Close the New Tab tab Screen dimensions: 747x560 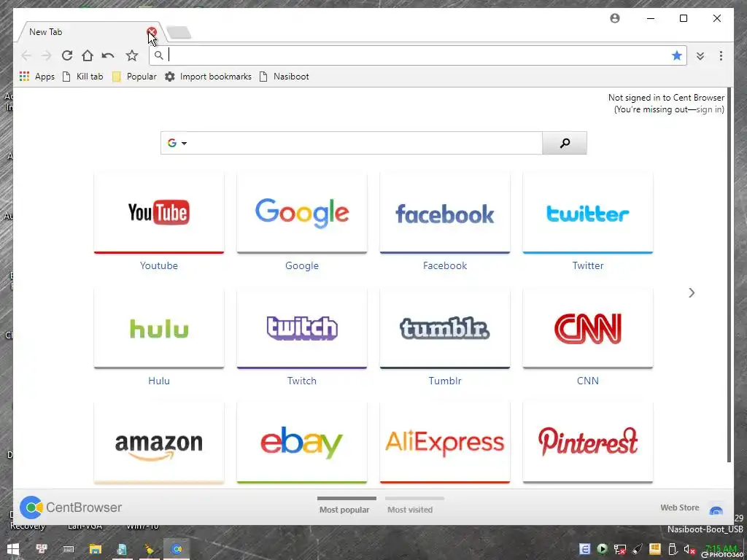[x=152, y=32]
